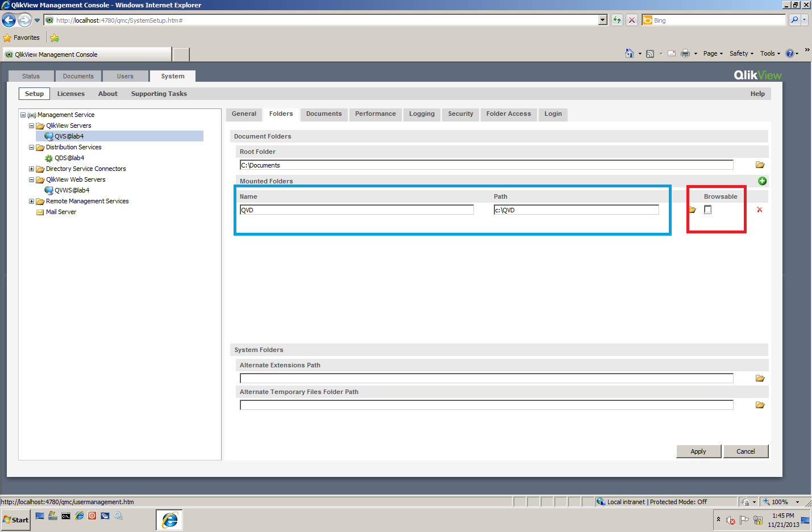Browse path for QVD mounted folder
This screenshot has height=532, width=812.
(693, 210)
